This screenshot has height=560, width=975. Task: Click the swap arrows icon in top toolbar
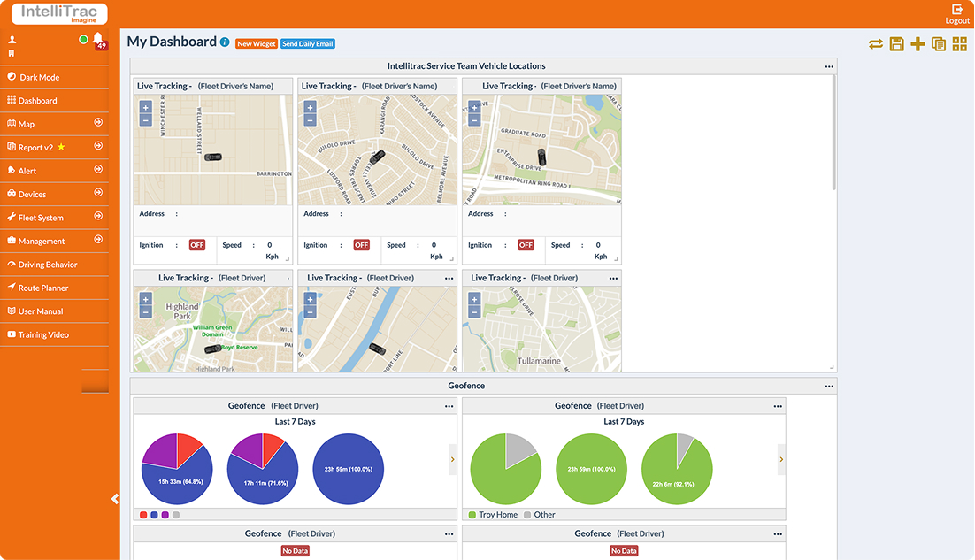click(876, 44)
